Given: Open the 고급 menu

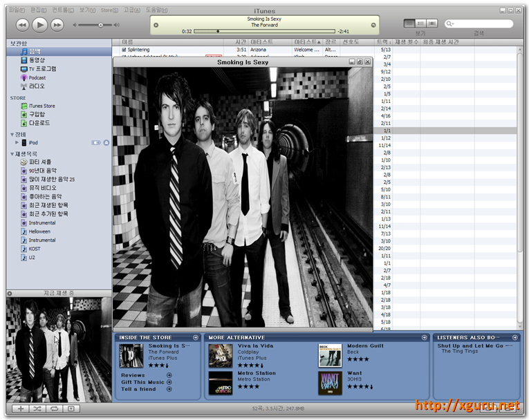Looking at the screenshot, I should click(x=131, y=10).
